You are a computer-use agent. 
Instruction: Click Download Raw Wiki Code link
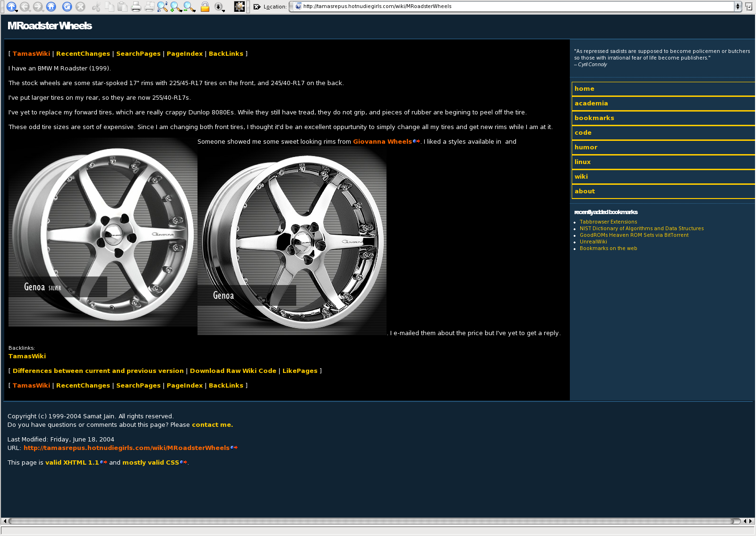click(x=233, y=371)
